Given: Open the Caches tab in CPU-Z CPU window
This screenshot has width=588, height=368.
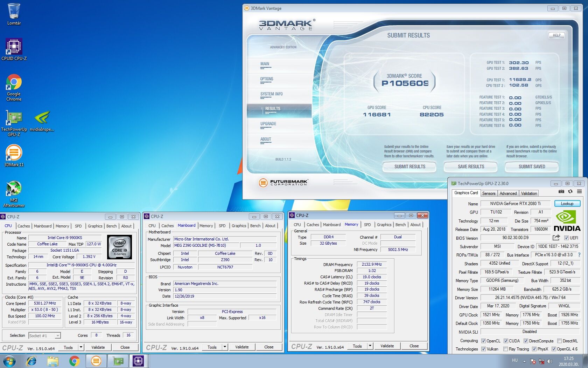Looking at the screenshot, I should (x=24, y=226).
